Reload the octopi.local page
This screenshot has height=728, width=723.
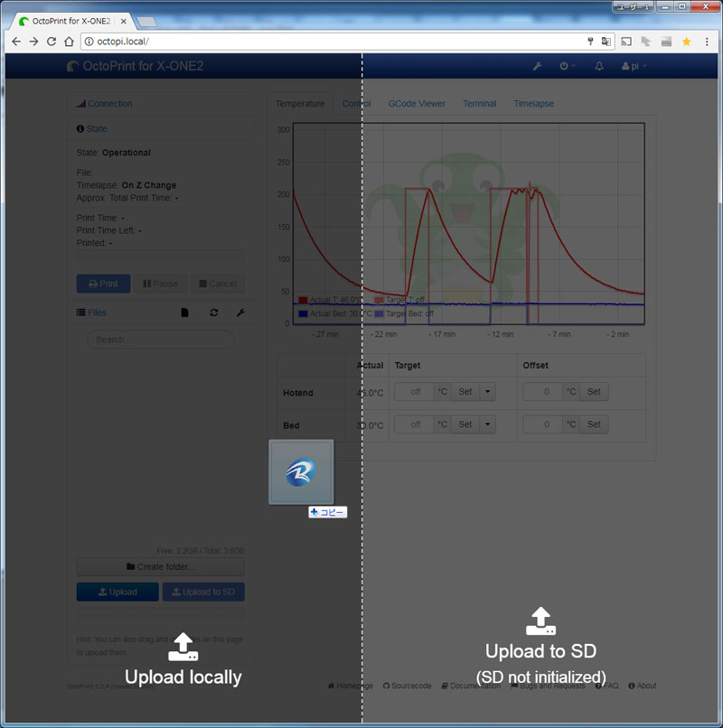coord(52,42)
